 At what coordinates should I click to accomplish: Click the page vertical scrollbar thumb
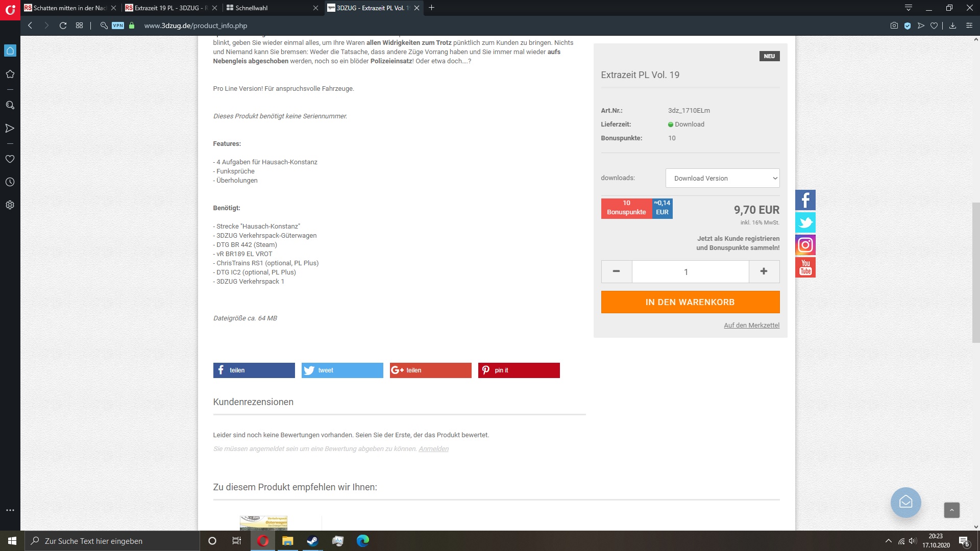(x=976, y=273)
